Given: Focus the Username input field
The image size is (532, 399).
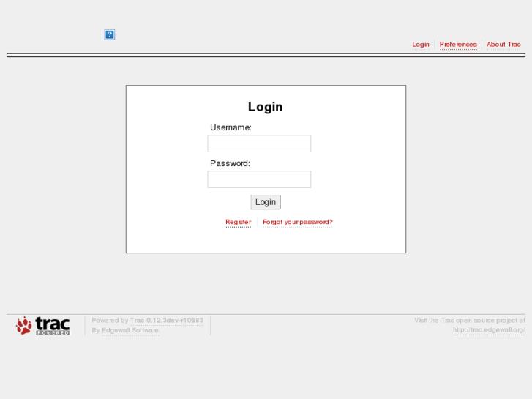Looking at the screenshot, I should pos(259,143).
